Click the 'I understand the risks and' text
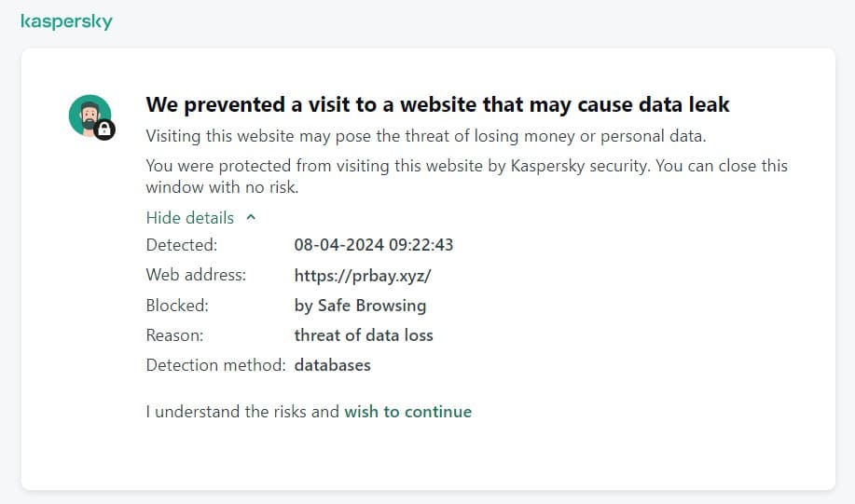Screen dimensions: 855x504 click(242, 412)
